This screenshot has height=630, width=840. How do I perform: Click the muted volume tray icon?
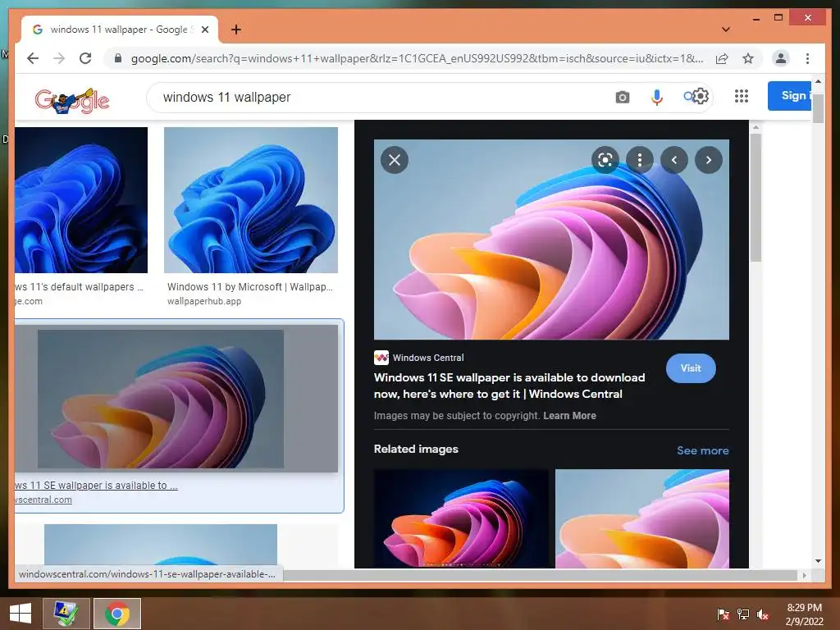[x=763, y=614]
